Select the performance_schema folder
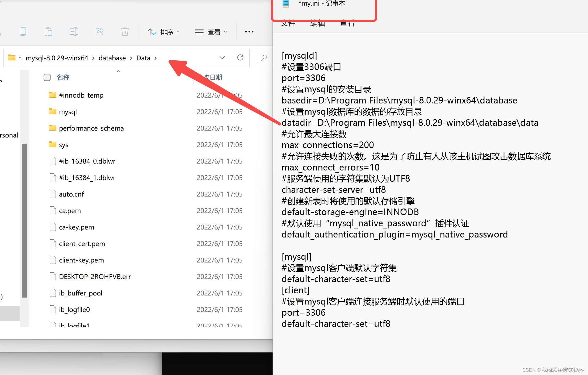 pyautogui.click(x=91, y=128)
